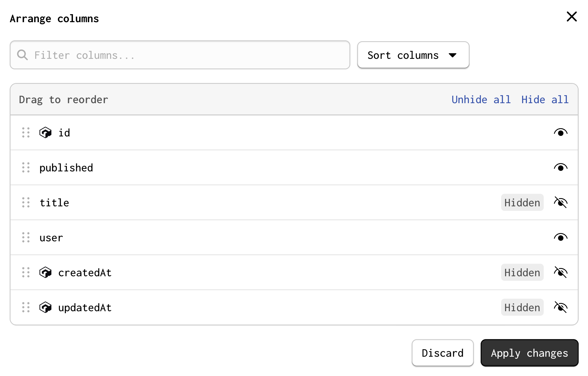
Task: Click drag handle of the user row
Action: 26,238
